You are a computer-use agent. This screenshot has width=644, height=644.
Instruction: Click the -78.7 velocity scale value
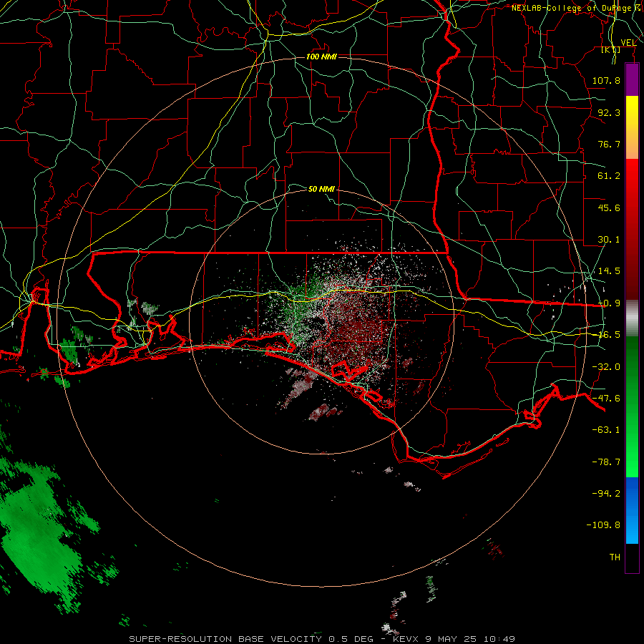pos(606,462)
